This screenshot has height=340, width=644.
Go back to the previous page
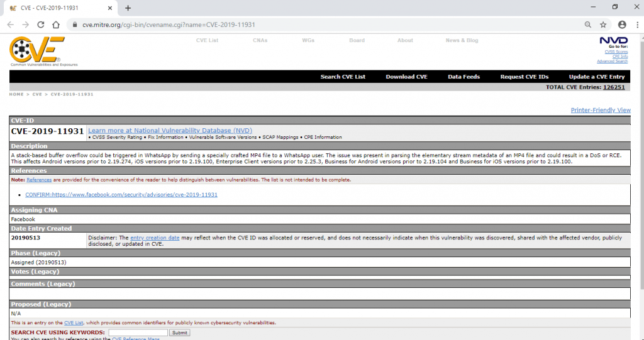[x=11, y=25]
